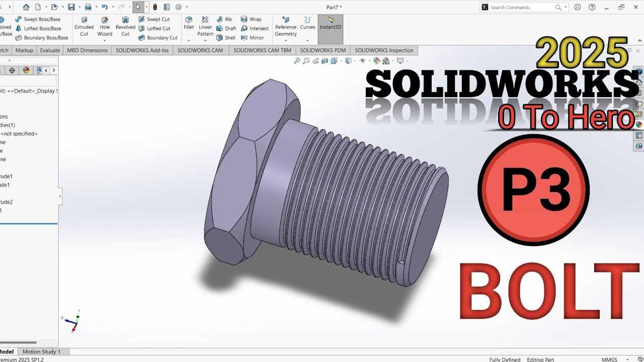644x362 pixels.
Task: Switch to the Evaluate tab
Action: coord(50,50)
